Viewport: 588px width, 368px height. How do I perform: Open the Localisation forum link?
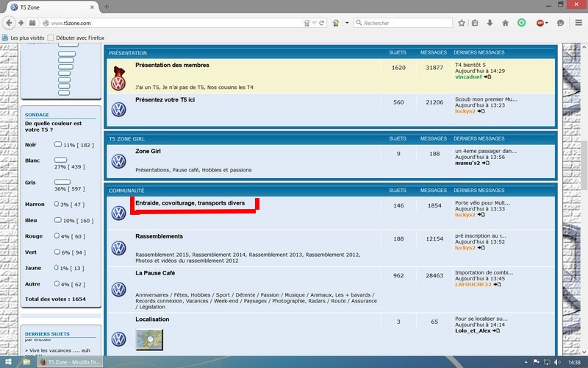pyautogui.click(x=152, y=319)
